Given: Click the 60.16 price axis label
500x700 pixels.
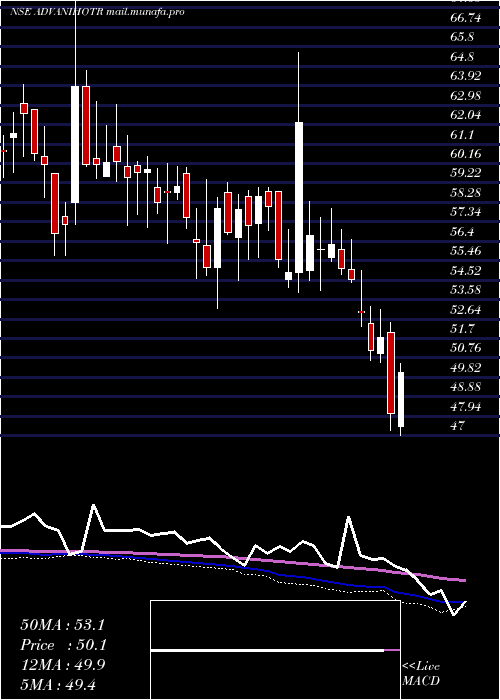Looking at the screenshot, I should [x=466, y=154].
